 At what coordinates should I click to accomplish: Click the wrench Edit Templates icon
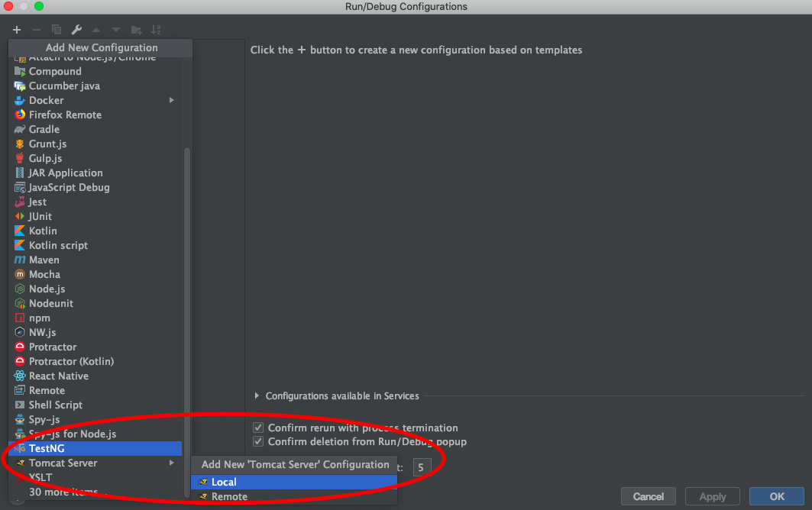coord(76,30)
